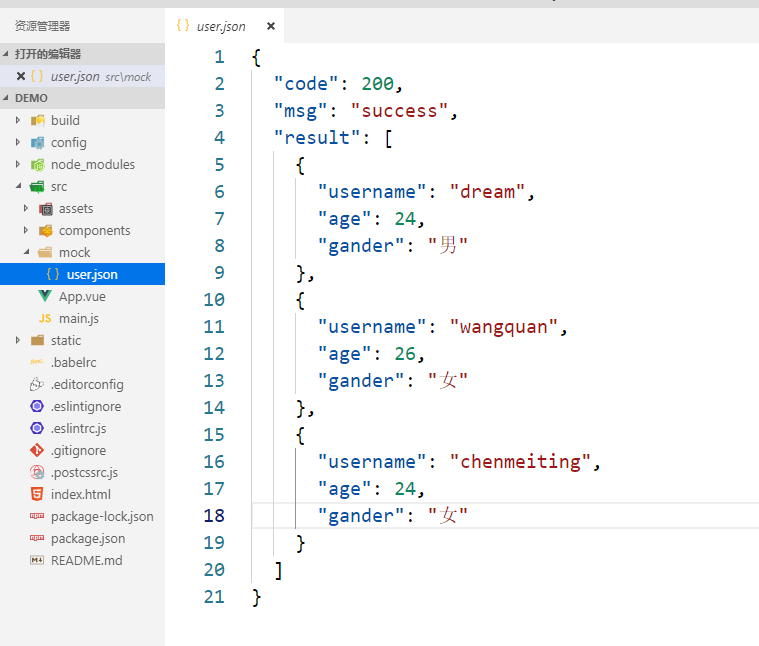759x646 pixels.
Task: Click the HTML5 icon beside index.html
Action: [x=37, y=494]
